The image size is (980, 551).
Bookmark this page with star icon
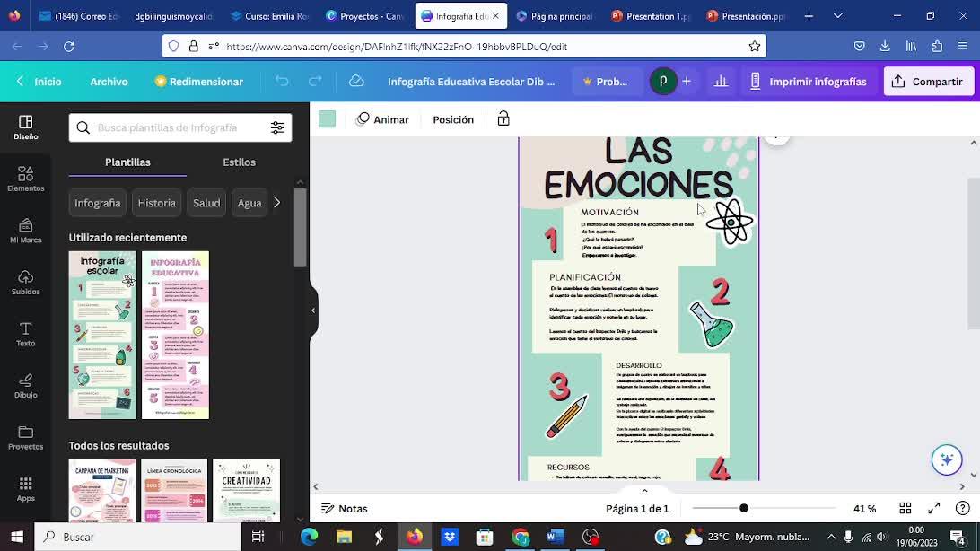(755, 47)
